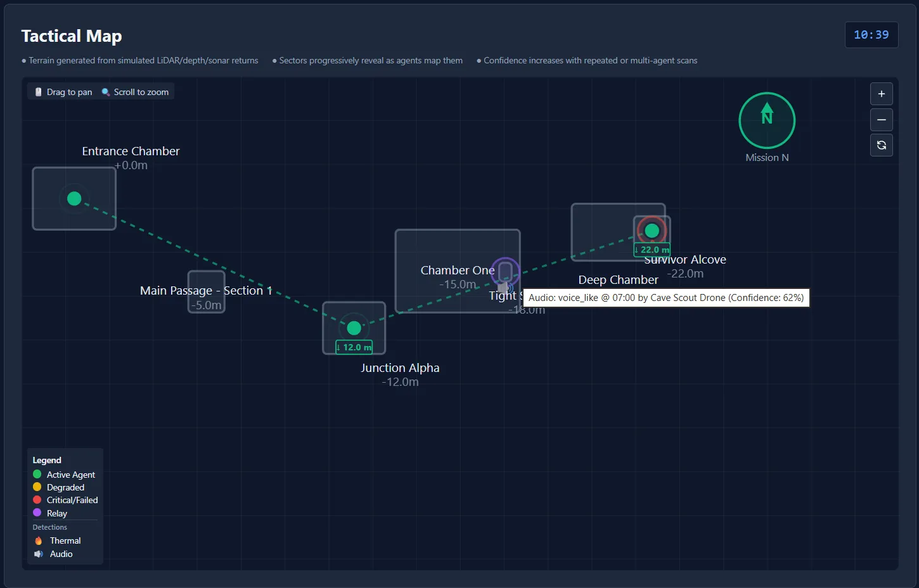Click the Survivor Alcove label
This screenshot has height=588, width=919.
[x=685, y=260]
